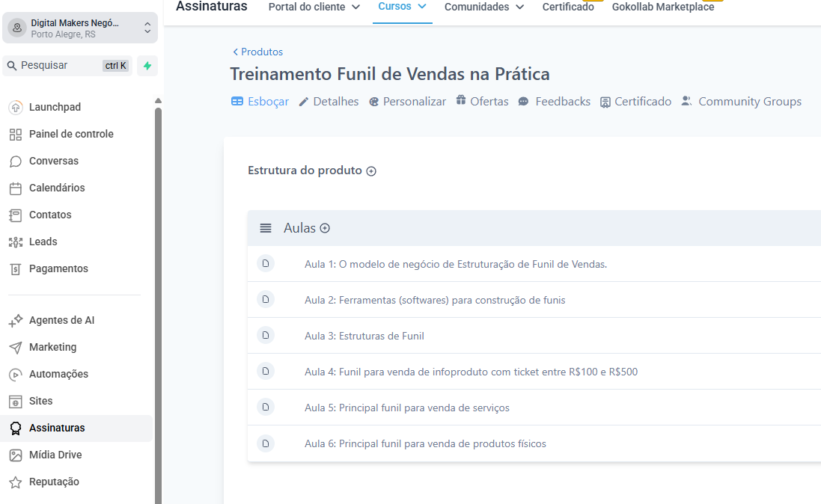Click the document icon for Aula 1
Image resolution: width=821 pixels, height=504 pixels.
(266, 263)
